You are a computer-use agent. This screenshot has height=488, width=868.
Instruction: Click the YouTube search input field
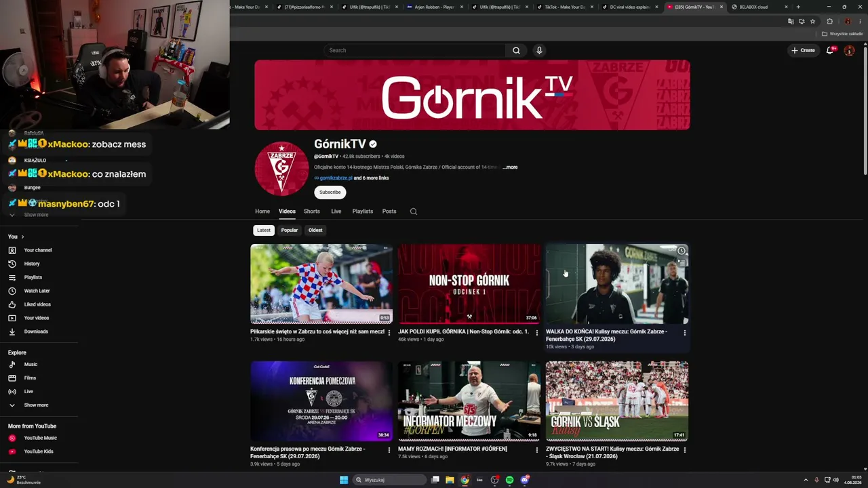[415, 50]
